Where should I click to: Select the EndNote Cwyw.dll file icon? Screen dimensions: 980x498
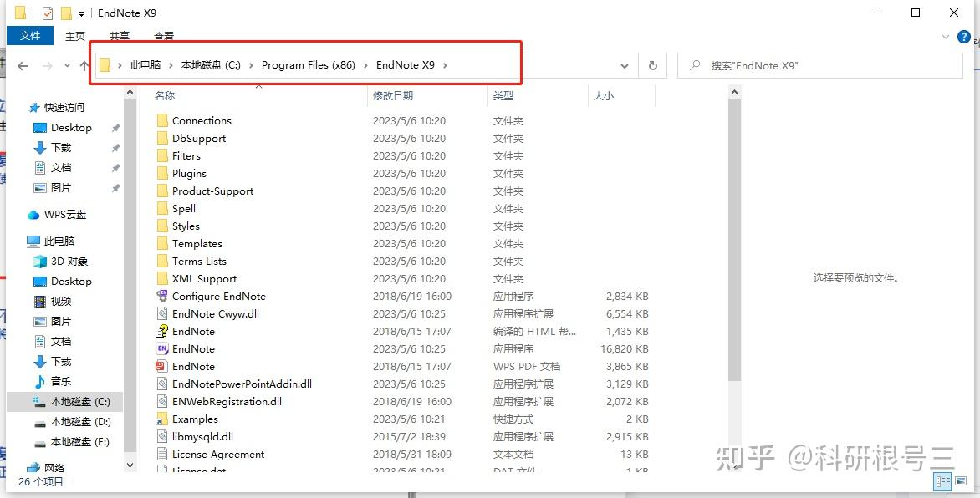coord(163,313)
